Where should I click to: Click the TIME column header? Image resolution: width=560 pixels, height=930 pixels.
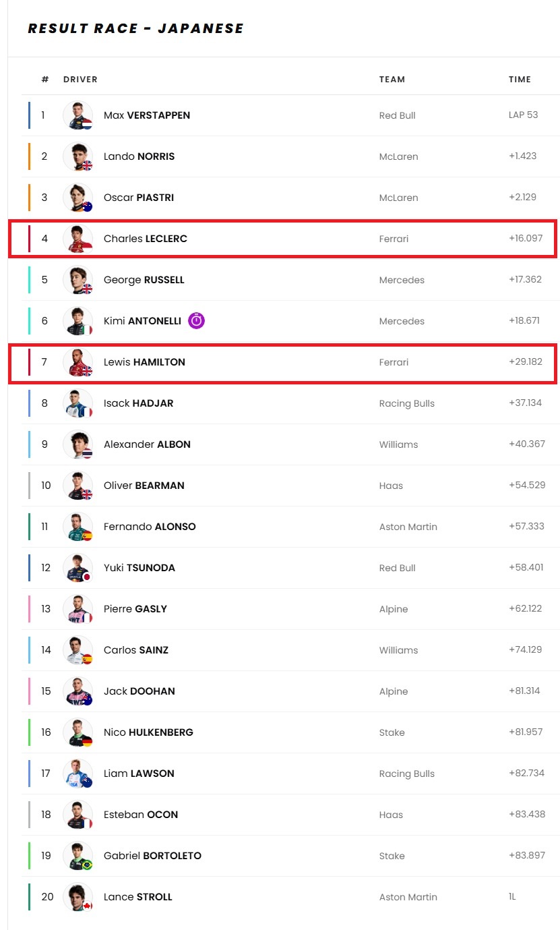click(520, 80)
